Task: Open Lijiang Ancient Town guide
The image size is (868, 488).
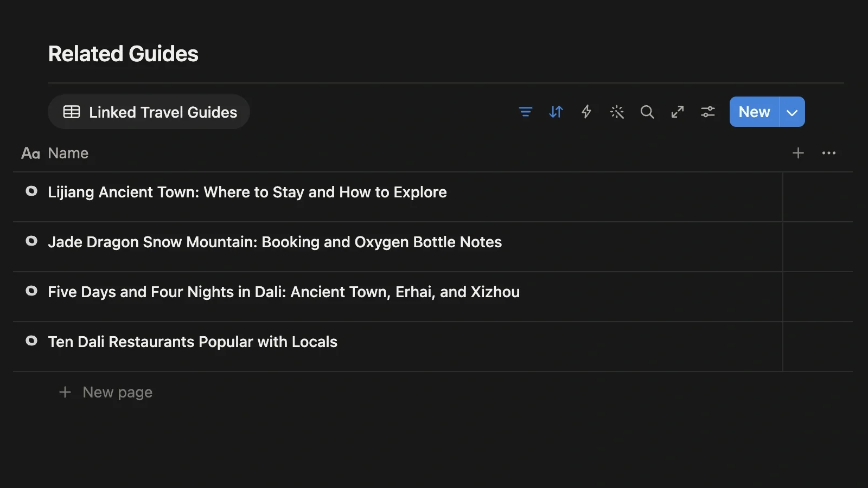Action: click(x=247, y=192)
